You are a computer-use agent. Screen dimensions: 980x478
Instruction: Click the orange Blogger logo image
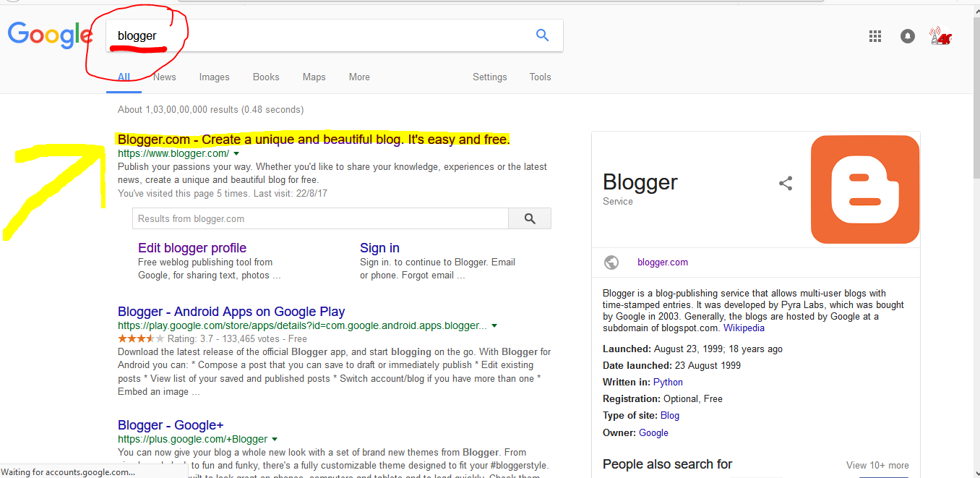tap(865, 189)
